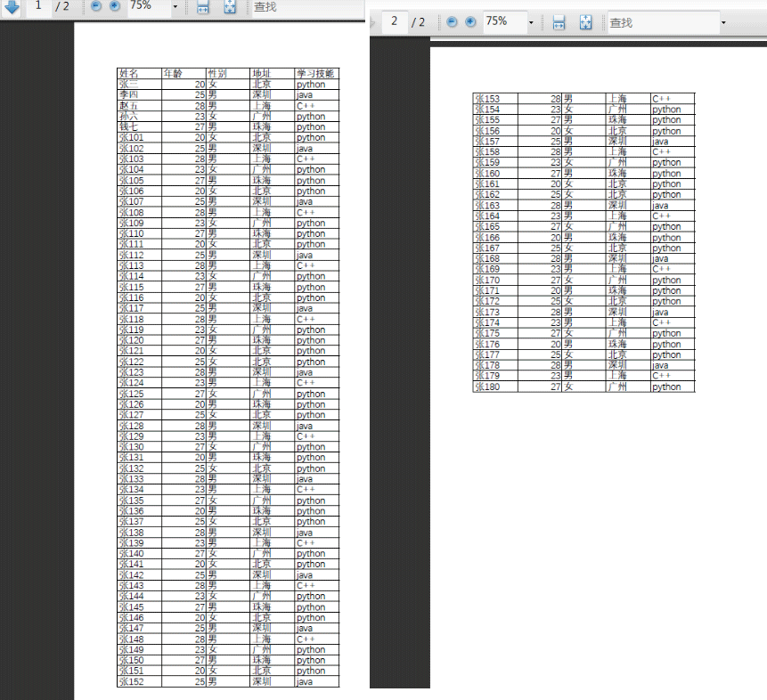Click the name cell 张153
767x700 pixels.
[x=495, y=99]
